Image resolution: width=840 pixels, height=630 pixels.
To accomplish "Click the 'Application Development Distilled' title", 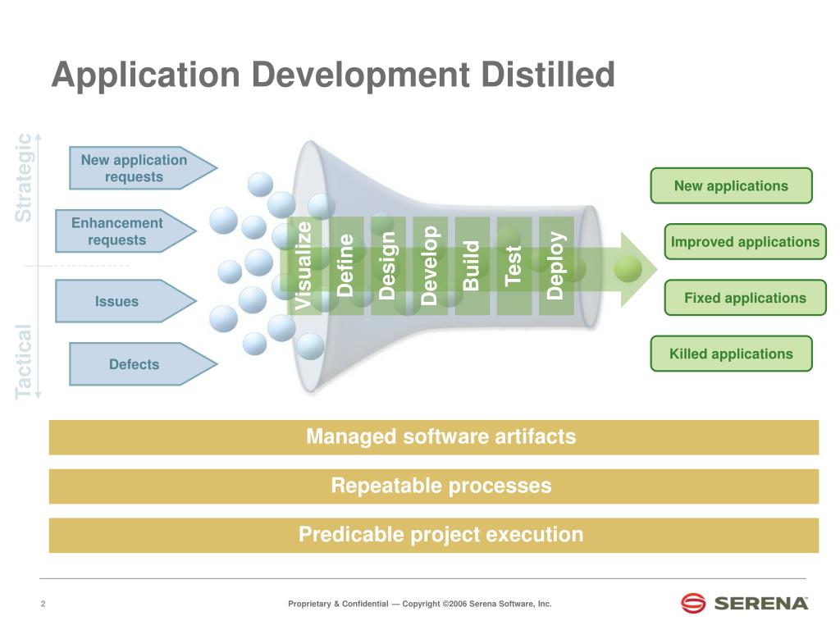I will [333, 75].
